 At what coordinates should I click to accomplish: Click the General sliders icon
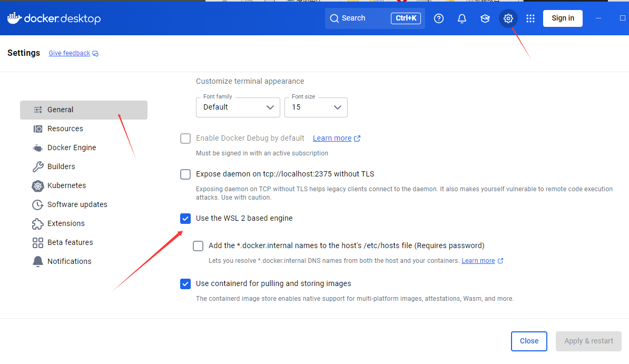click(x=38, y=110)
